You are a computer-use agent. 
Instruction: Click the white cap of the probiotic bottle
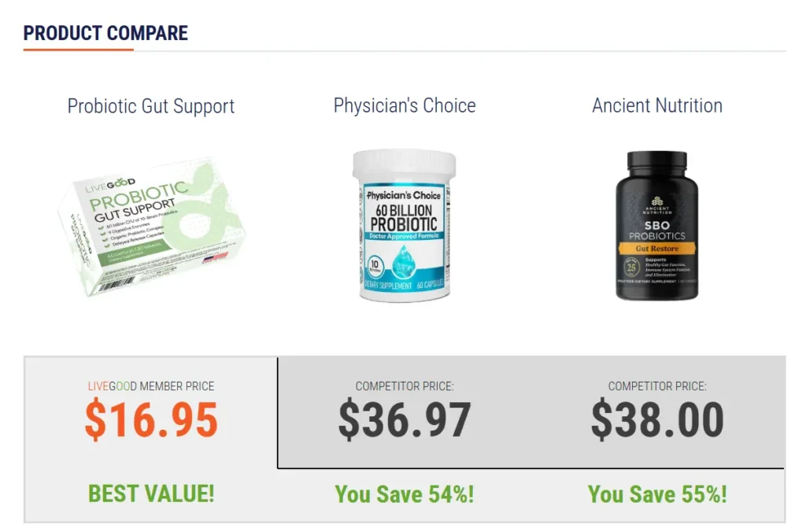click(403, 164)
